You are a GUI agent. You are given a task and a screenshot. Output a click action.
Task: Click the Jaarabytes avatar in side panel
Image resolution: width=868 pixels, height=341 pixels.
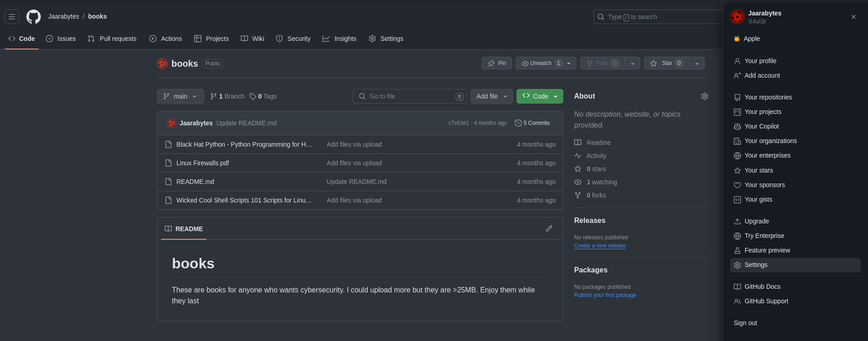pyautogui.click(x=737, y=17)
